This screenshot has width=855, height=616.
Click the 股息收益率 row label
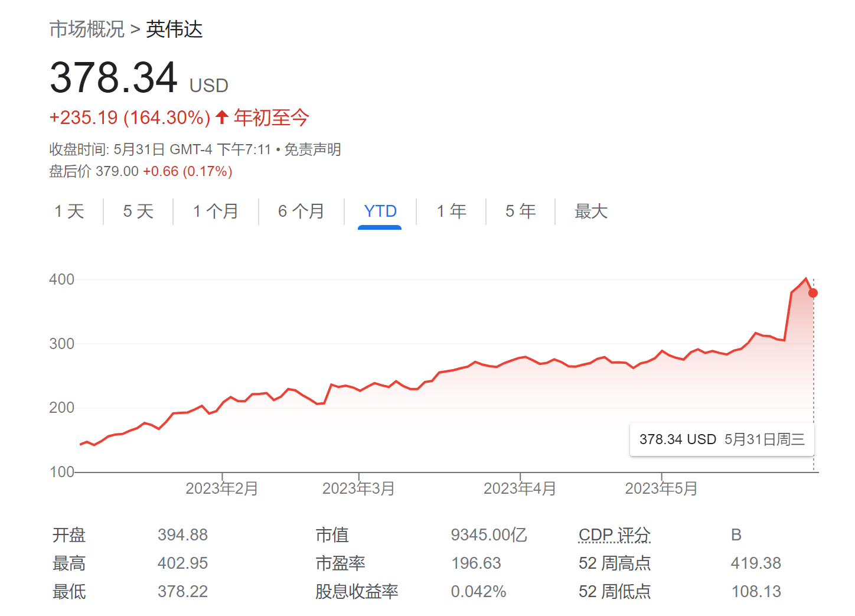(357, 591)
